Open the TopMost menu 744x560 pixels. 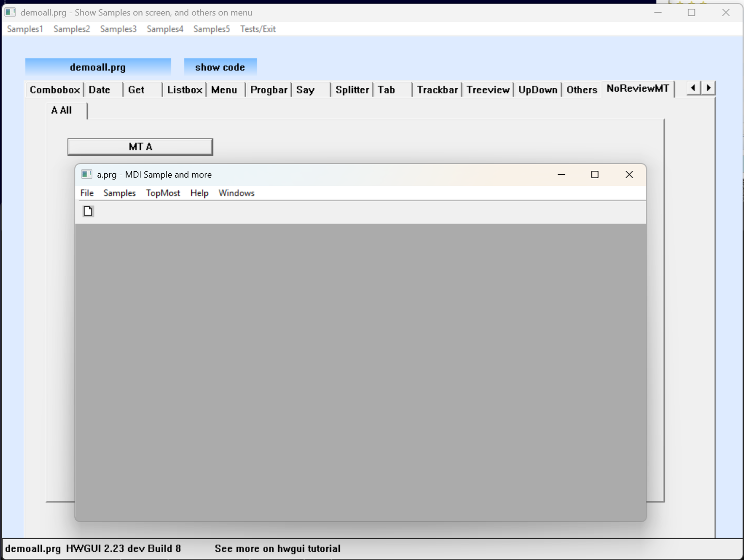[x=163, y=193]
